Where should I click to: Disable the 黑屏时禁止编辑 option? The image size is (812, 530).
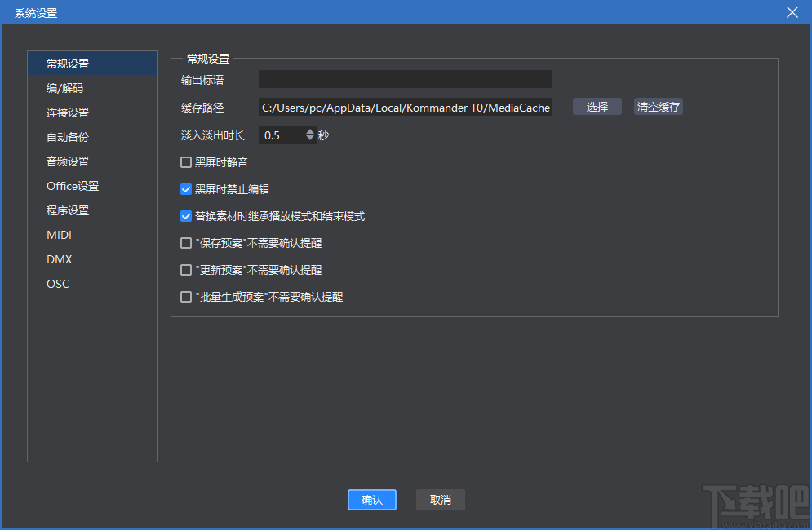pos(185,188)
